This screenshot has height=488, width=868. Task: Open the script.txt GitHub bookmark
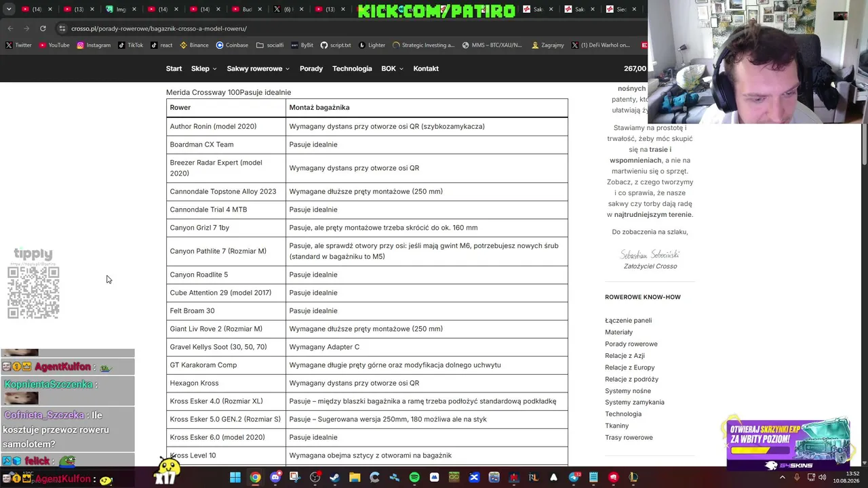(x=336, y=45)
